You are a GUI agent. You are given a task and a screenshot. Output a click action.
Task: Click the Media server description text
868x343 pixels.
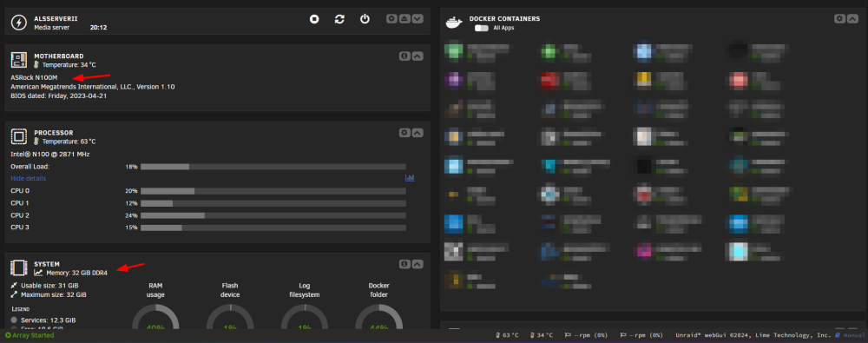(51, 27)
